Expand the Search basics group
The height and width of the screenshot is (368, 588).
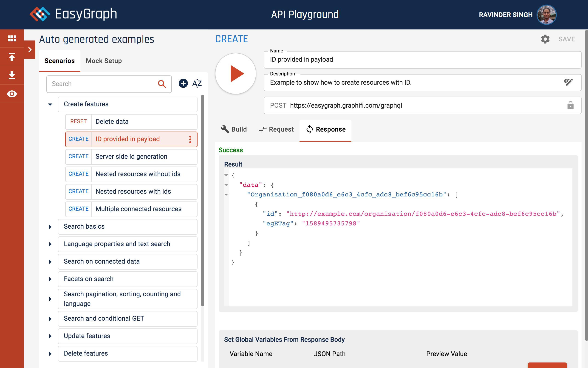pos(50,227)
